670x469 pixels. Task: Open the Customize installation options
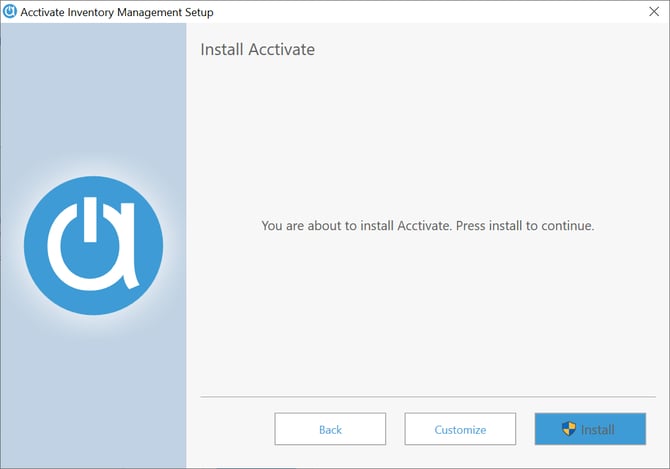click(x=460, y=429)
